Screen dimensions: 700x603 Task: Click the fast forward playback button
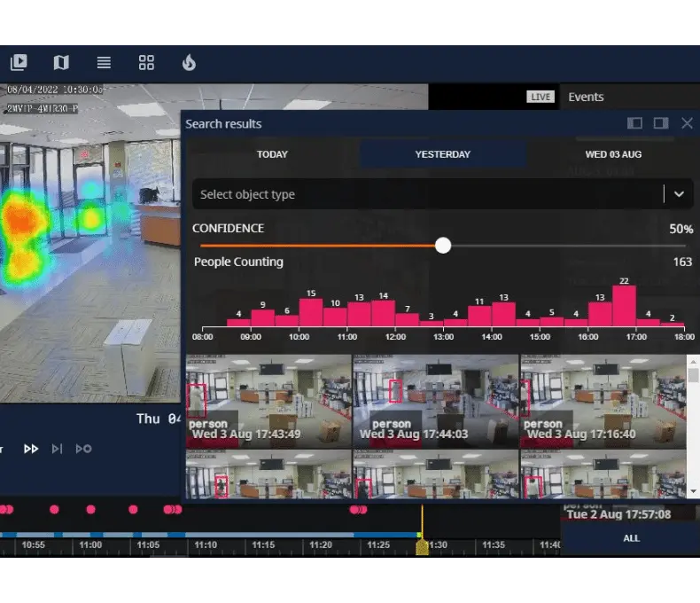31,449
